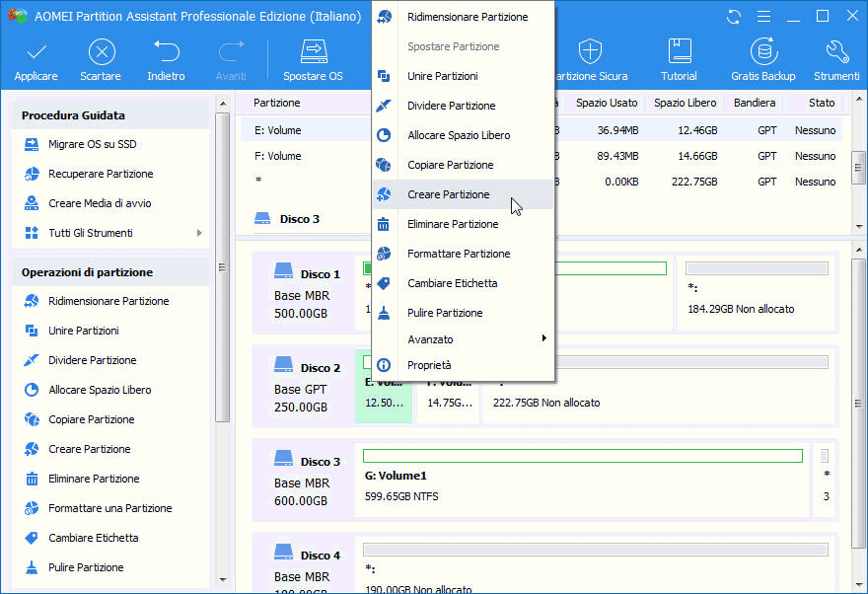Select Allocare Spazio Libero in the sidebar
868x594 pixels.
pyautogui.click(x=88, y=390)
